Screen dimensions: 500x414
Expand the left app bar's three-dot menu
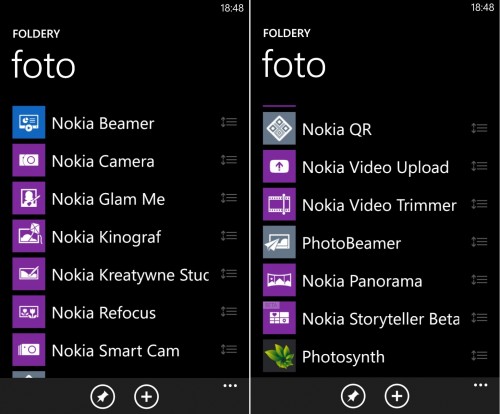(x=230, y=386)
